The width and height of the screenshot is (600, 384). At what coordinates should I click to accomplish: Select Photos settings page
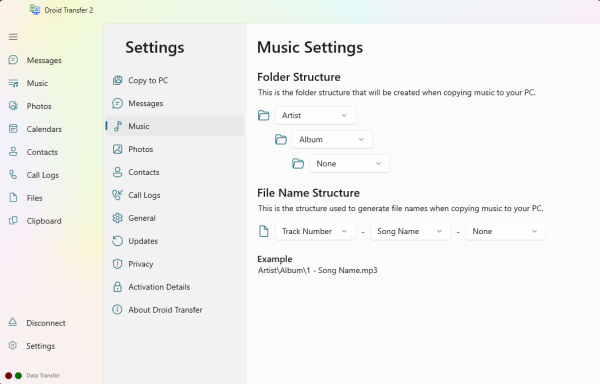[x=174, y=149]
